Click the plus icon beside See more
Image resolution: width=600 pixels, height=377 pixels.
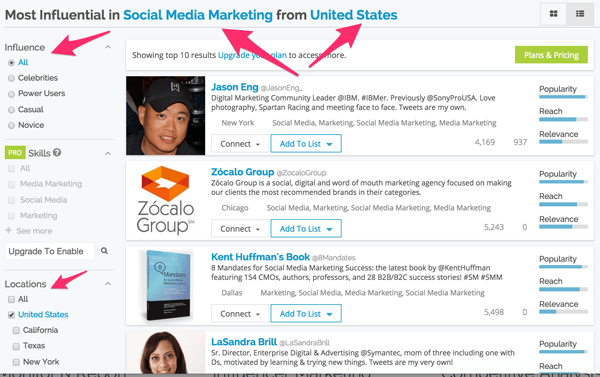coord(8,230)
